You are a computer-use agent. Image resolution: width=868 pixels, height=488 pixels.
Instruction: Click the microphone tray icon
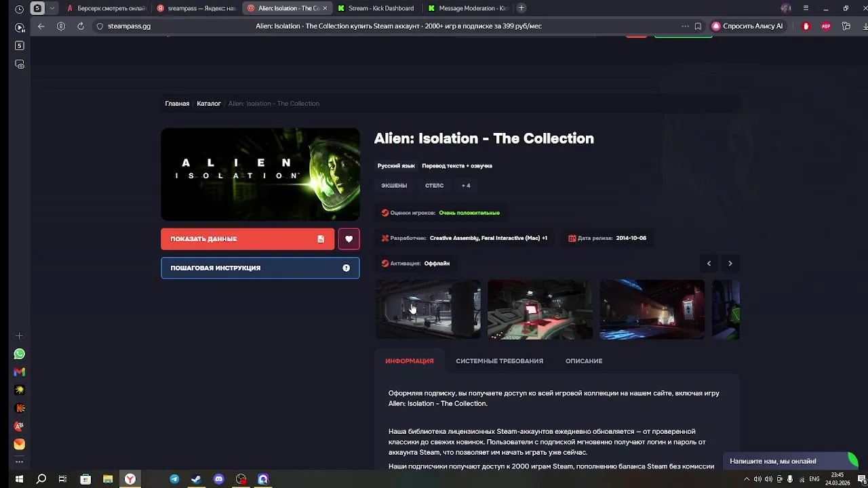[x=791, y=479]
